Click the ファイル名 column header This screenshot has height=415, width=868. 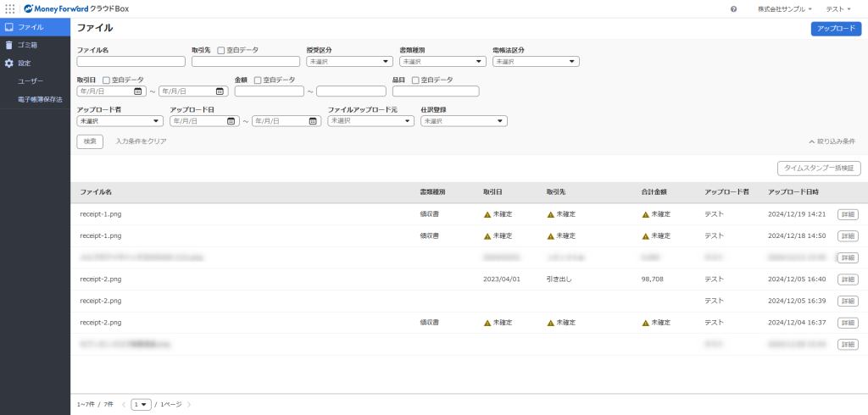click(96, 192)
